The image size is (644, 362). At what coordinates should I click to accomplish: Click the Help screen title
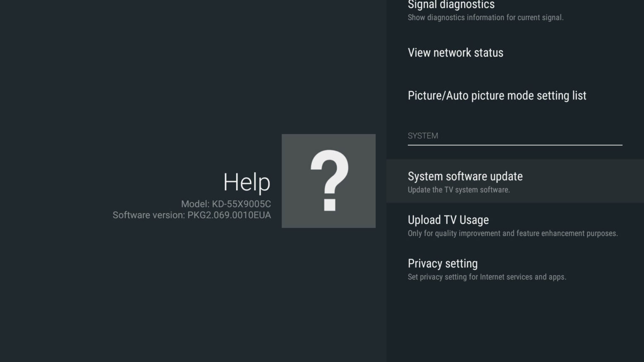[246, 182]
